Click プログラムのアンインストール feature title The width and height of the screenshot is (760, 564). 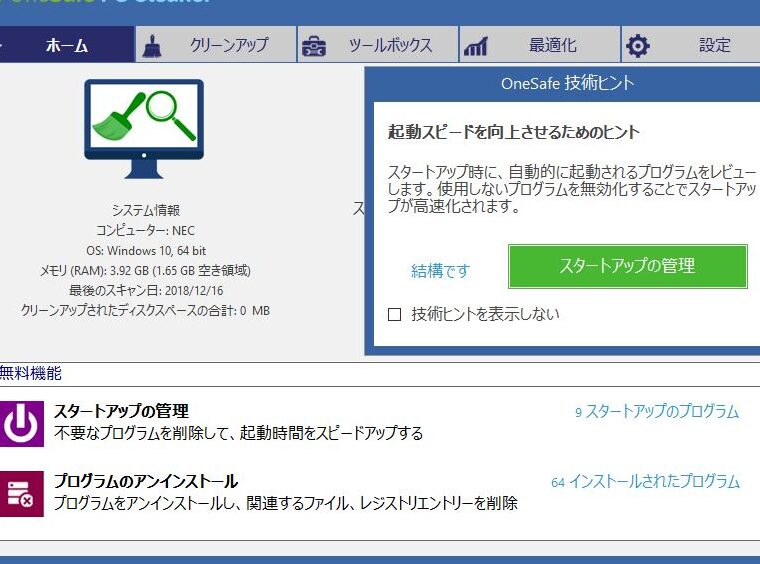click(x=145, y=481)
